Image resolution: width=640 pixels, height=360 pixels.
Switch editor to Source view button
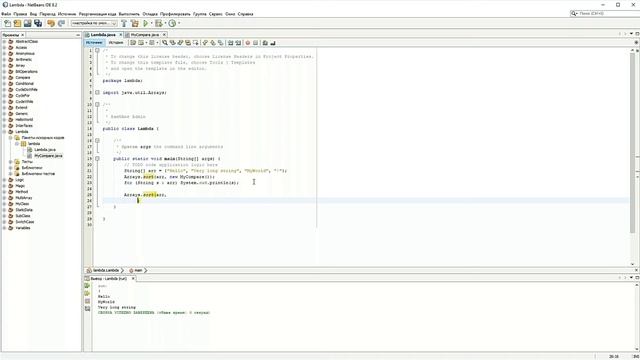(x=94, y=42)
